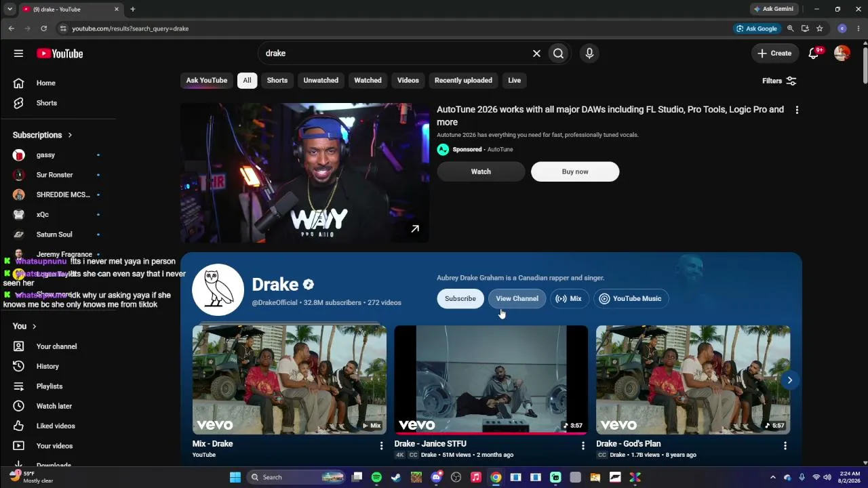The image size is (868, 488).
Task: Go back in Chrome
Action: pos(12,28)
